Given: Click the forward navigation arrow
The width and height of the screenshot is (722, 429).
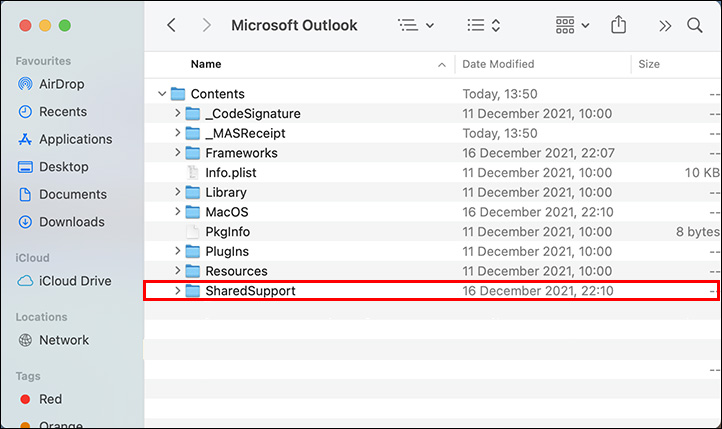Looking at the screenshot, I should [206, 25].
